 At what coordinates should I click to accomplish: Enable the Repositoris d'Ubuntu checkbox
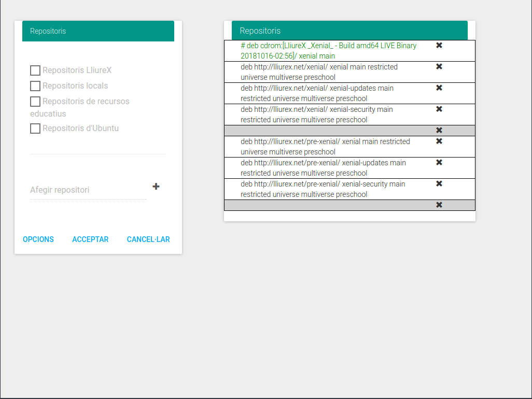click(35, 129)
